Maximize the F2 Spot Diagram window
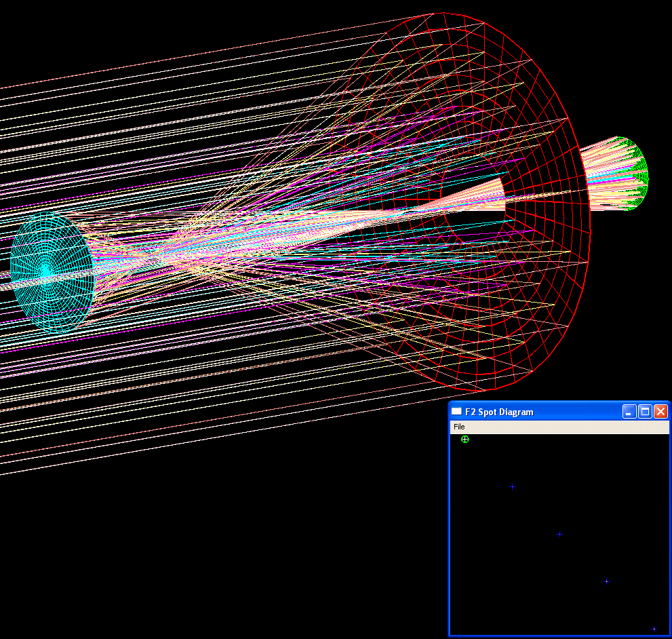 tap(645, 412)
